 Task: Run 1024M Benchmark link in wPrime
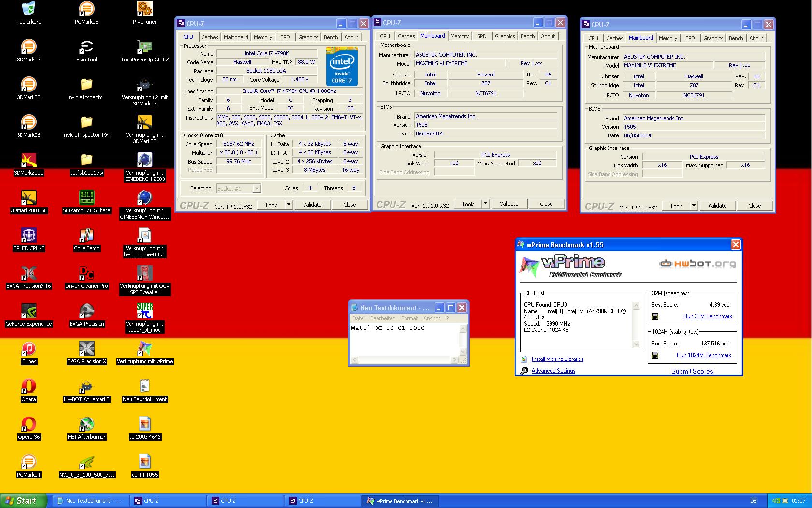click(x=704, y=355)
